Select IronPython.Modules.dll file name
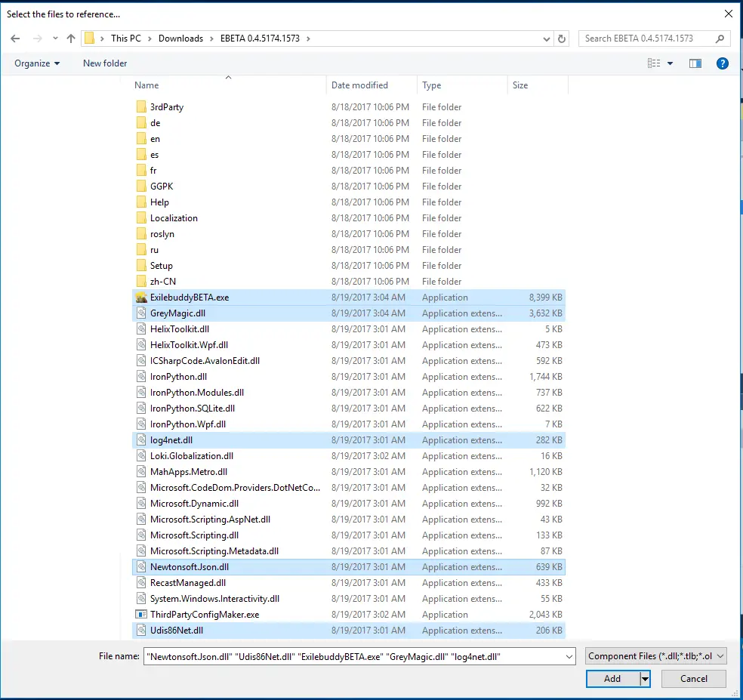 click(x=197, y=393)
